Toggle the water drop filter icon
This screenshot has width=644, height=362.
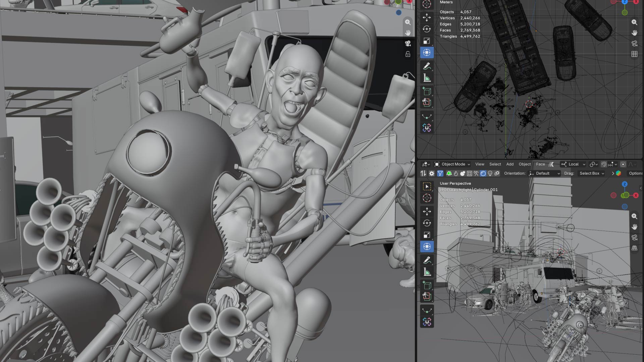click(x=456, y=173)
